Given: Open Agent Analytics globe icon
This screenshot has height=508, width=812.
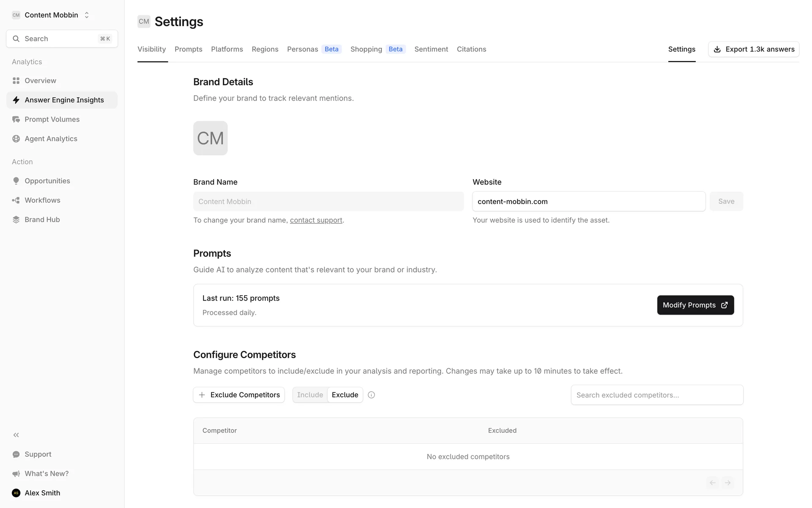Looking at the screenshot, I should click(16, 139).
